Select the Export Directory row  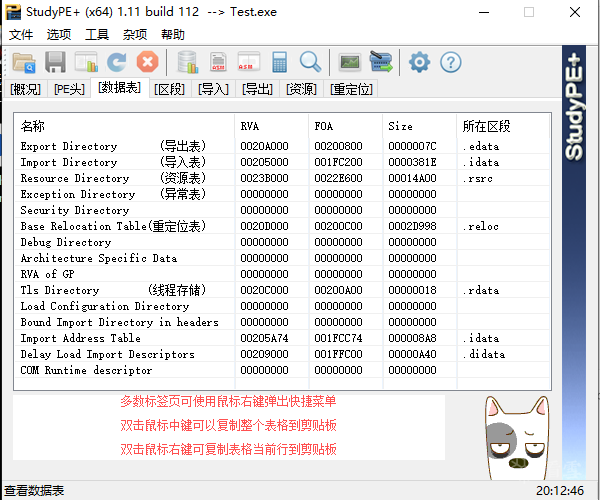click(x=282, y=146)
